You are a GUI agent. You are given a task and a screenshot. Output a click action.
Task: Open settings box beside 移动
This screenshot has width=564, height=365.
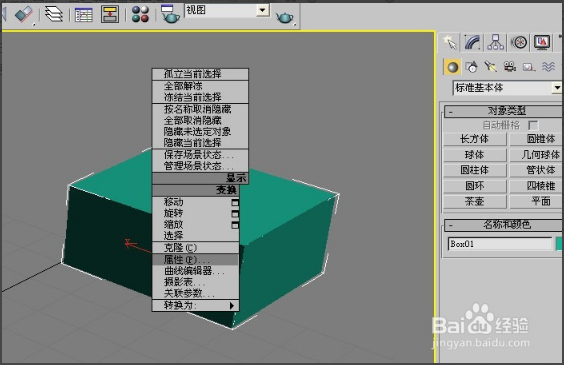click(235, 203)
